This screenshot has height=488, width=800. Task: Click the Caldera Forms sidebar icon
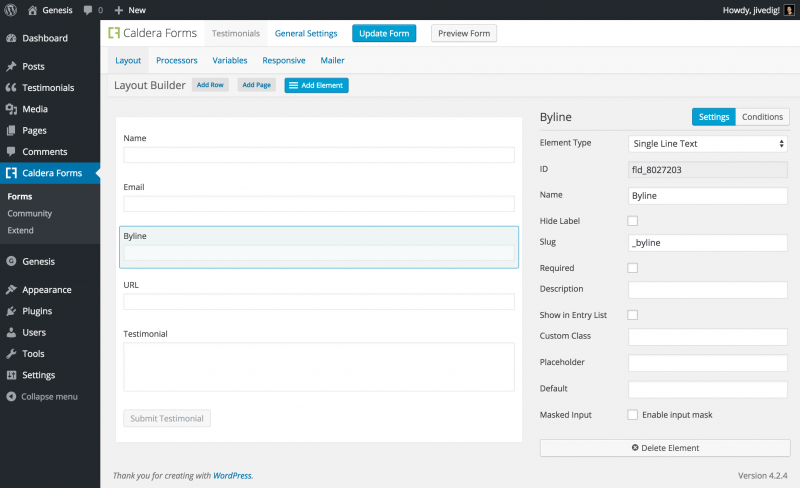point(11,173)
